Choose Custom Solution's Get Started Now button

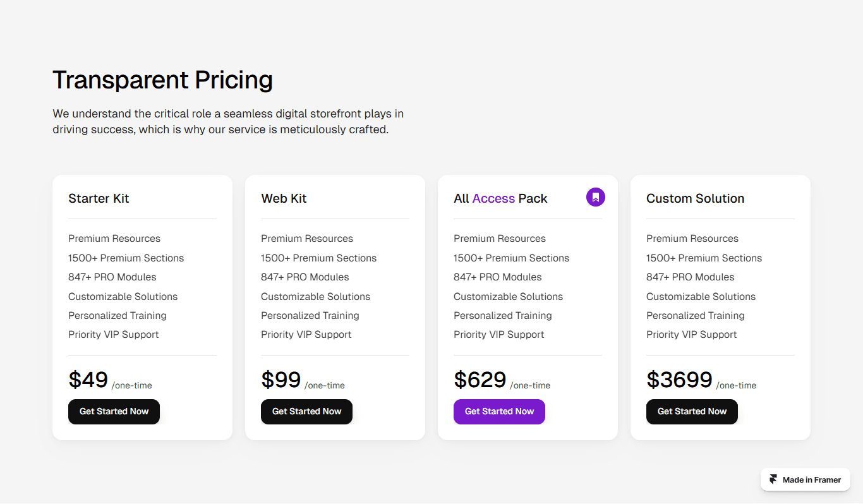click(692, 412)
